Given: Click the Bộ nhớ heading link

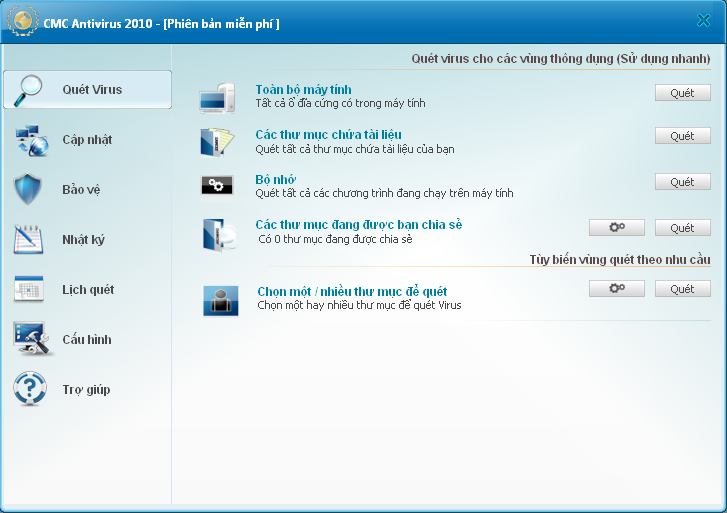Looking at the screenshot, I should tap(275, 180).
